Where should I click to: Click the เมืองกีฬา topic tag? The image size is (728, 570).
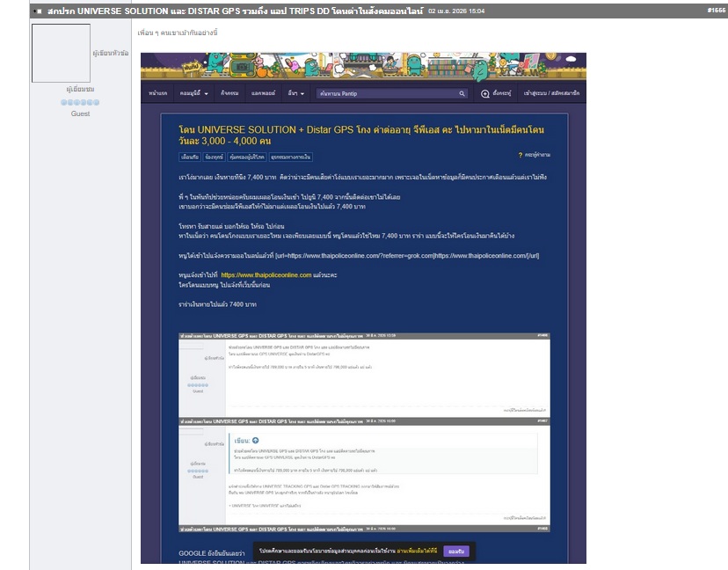188,157
